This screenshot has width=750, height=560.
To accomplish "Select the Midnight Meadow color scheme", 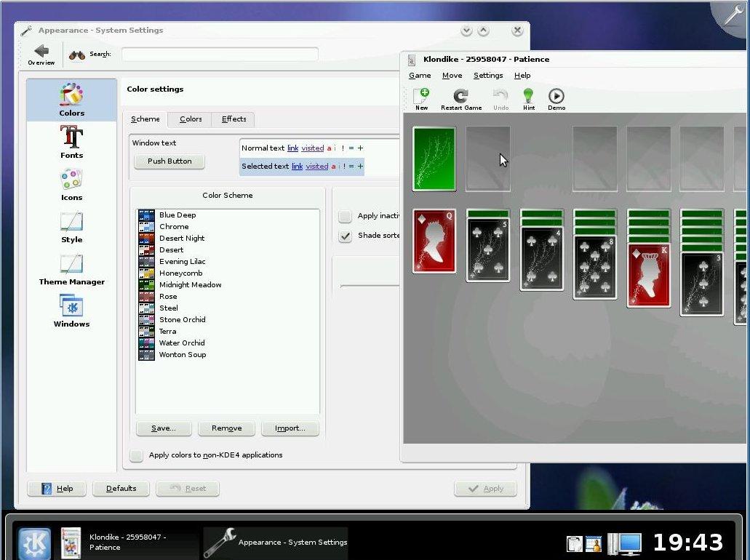I will pos(228,285).
